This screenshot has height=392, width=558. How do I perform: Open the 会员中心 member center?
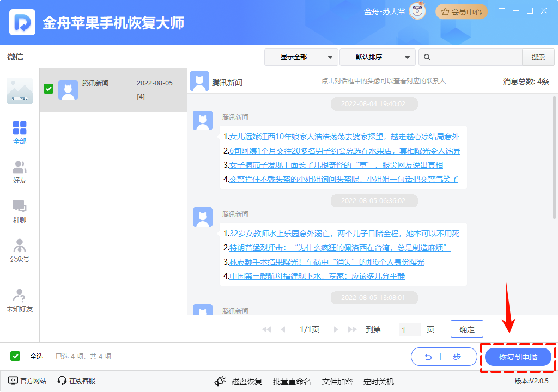pos(461,12)
